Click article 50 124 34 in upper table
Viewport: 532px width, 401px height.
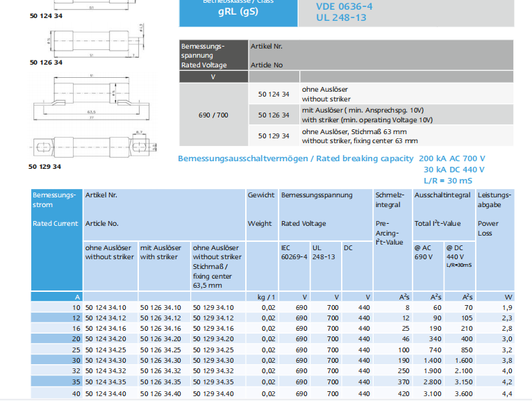[274, 95]
